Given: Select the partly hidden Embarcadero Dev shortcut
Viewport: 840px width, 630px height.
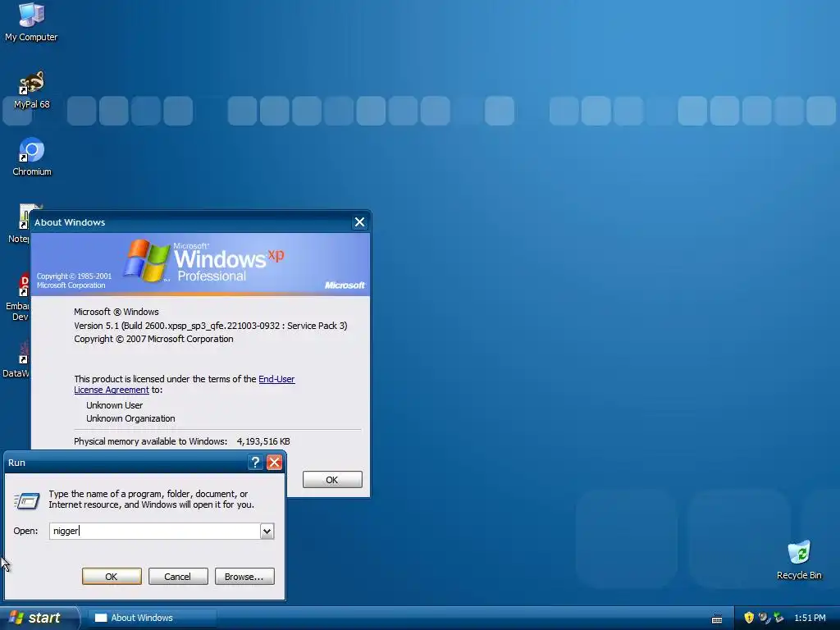Looking at the screenshot, I should [x=18, y=297].
